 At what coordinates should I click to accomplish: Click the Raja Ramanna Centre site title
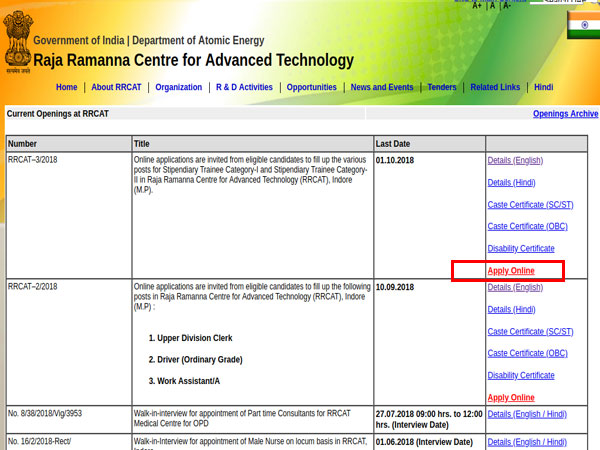193,60
